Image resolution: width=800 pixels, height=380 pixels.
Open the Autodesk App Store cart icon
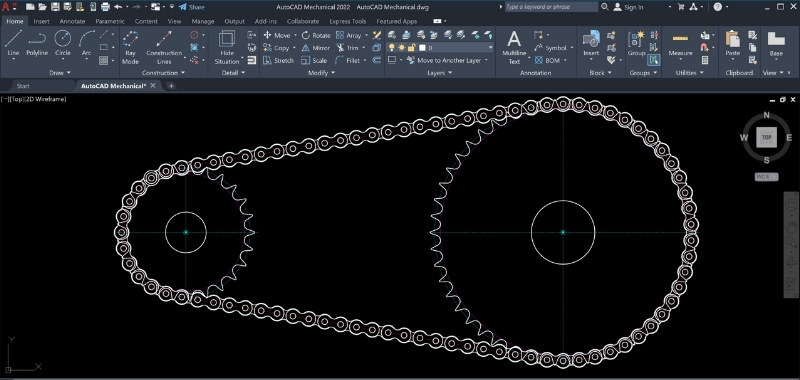(x=681, y=7)
